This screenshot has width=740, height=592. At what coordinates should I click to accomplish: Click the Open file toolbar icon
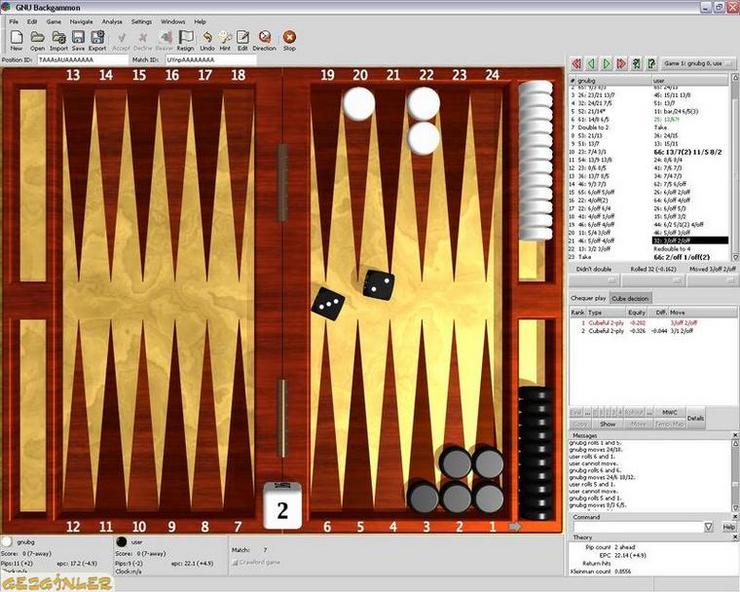[37, 41]
